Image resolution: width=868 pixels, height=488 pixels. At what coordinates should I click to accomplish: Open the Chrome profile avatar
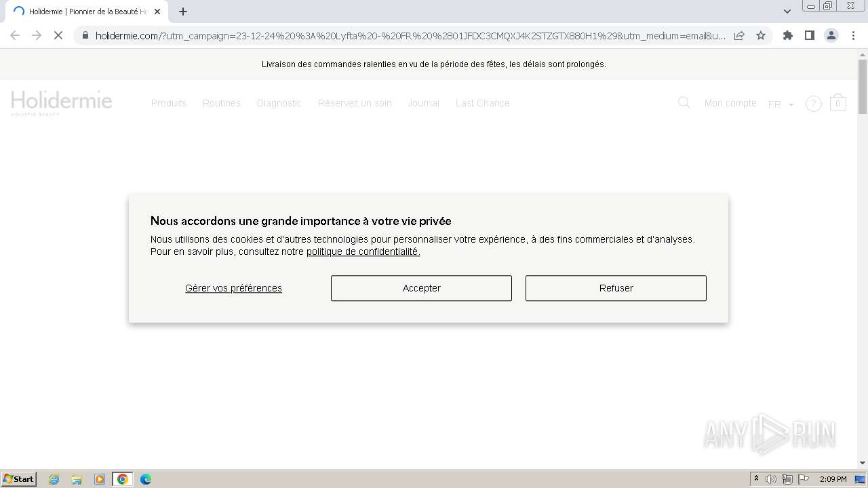(831, 35)
